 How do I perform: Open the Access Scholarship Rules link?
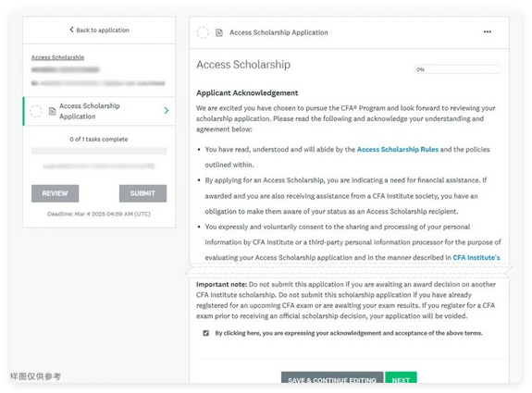coord(398,150)
